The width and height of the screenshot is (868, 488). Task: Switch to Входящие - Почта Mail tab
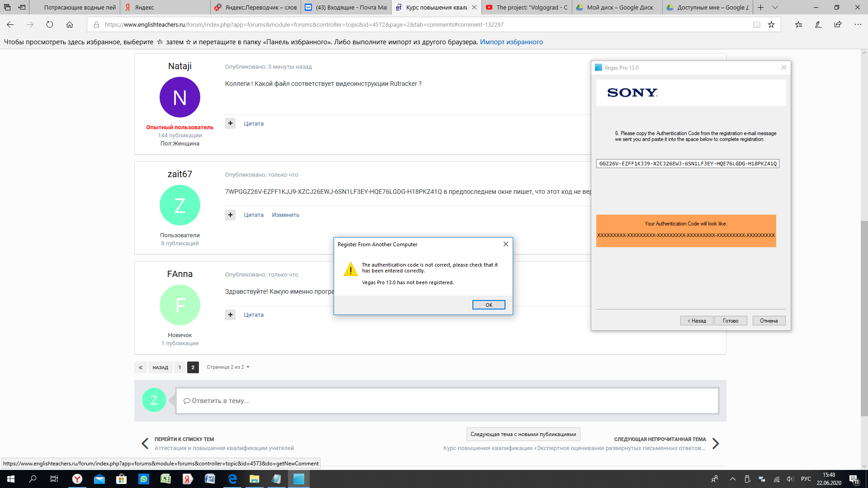pos(346,7)
